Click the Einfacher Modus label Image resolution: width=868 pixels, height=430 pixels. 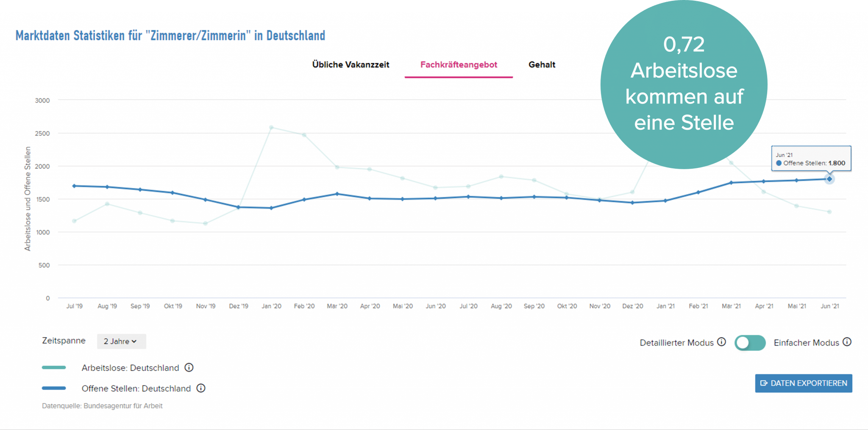click(x=806, y=343)
